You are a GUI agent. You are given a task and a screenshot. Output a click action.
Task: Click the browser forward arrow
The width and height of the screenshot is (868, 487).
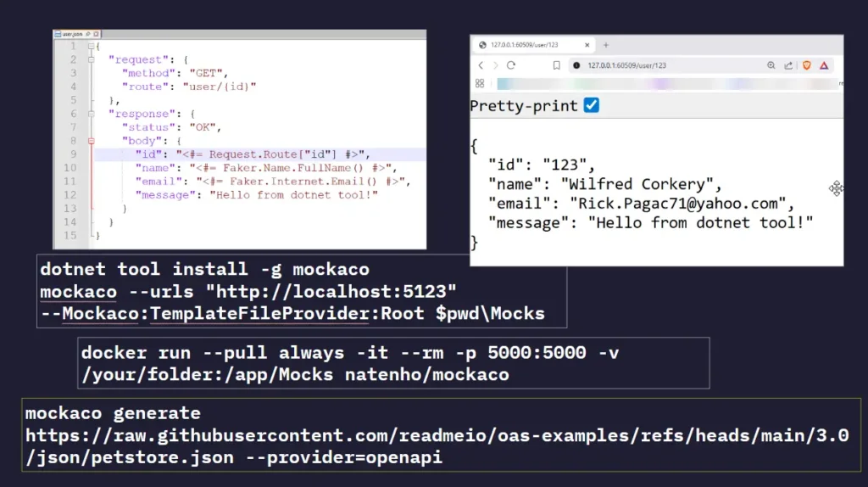(496, 65)
